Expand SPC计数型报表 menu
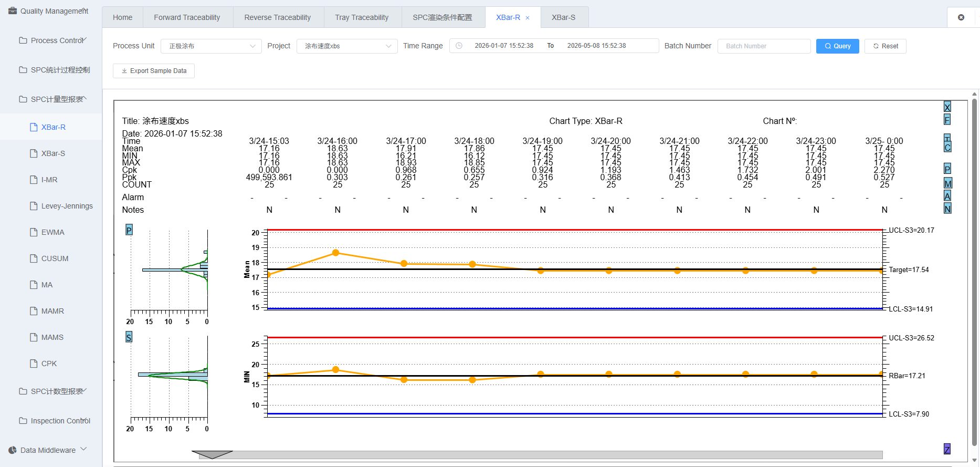The height and width of the screenshot is (467, 980). point(51,391)
